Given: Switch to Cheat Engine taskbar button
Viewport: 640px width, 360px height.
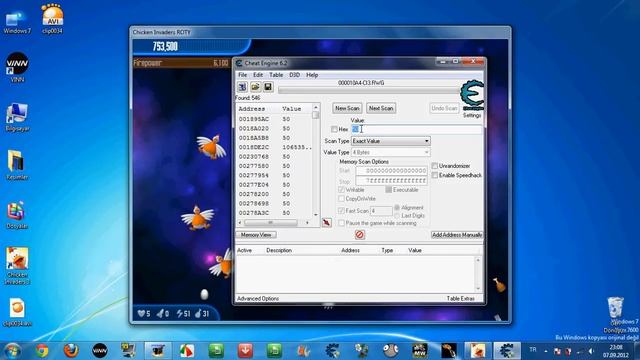Looking at the screenshot, I should (507, 351).
